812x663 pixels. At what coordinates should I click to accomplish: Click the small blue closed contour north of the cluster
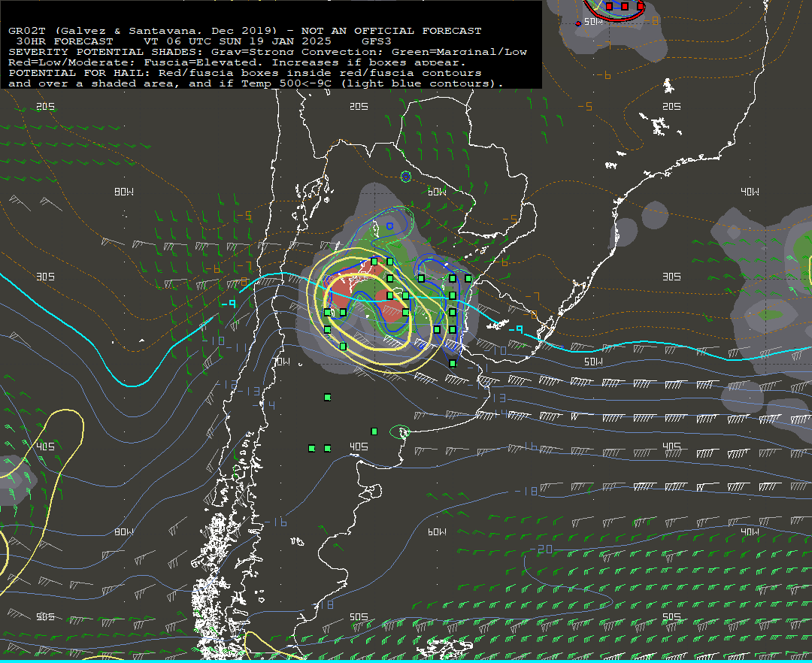pos(390,226)
